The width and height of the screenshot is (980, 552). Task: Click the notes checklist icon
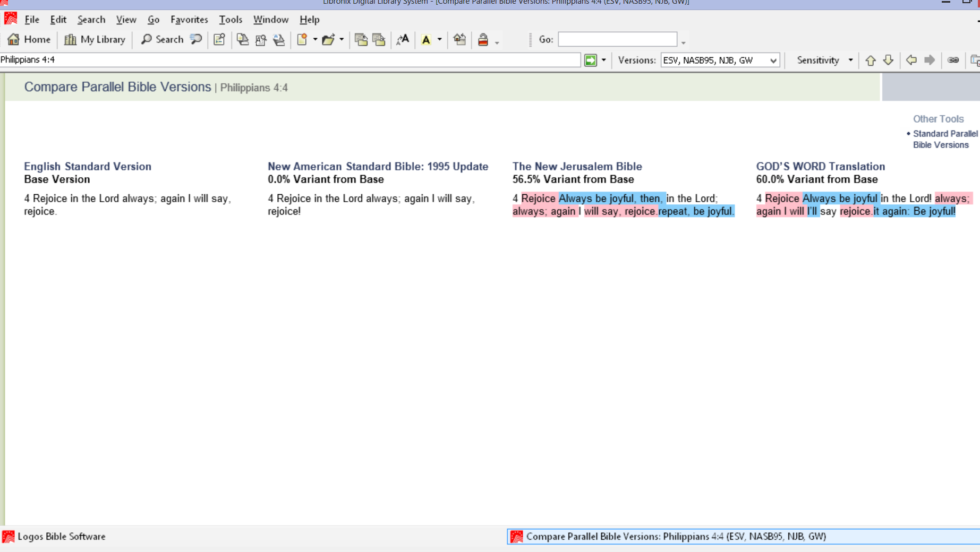(x=219, y=39)
